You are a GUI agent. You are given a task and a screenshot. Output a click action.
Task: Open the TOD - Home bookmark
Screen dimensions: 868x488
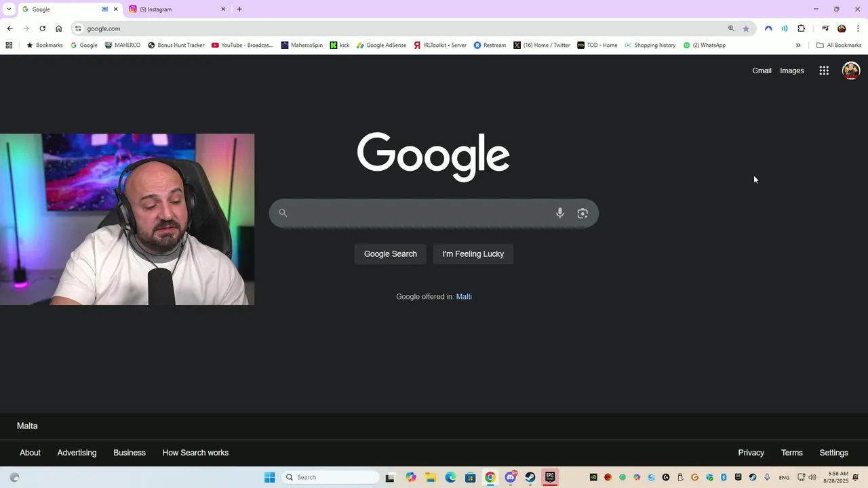coord(597,45)
